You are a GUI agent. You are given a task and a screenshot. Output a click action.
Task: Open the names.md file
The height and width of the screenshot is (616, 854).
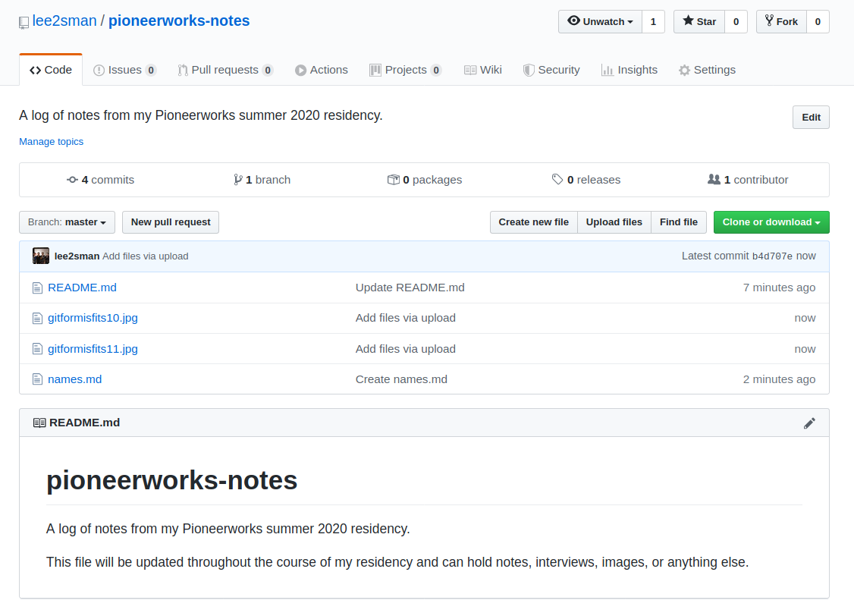(74, 379)
